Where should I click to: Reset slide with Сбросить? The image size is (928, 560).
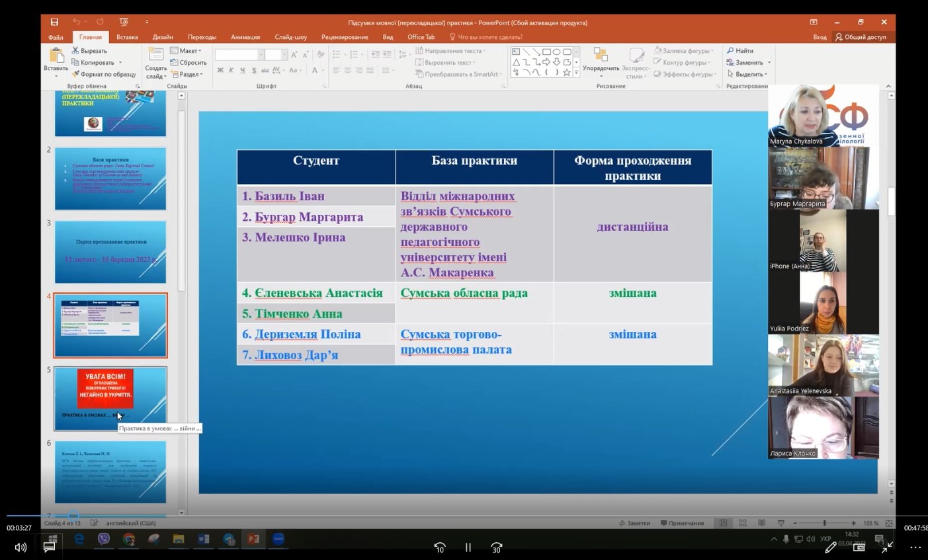[x=189, y=63]
